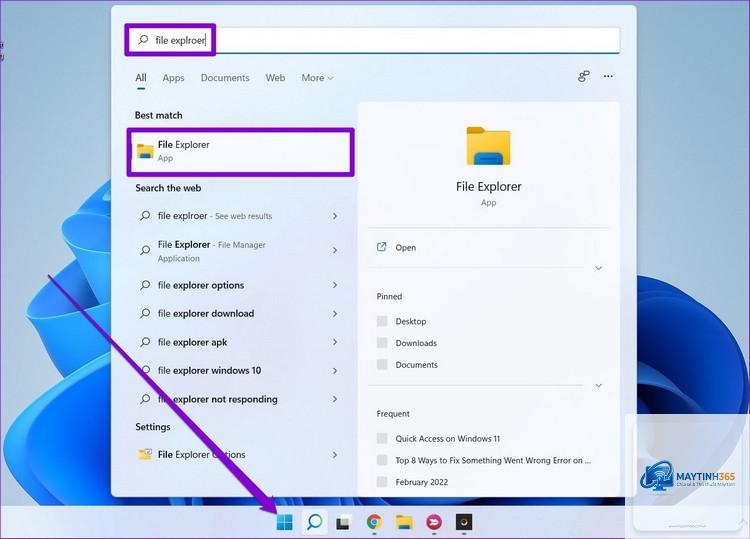This screenshot has width=750, height=539.
Task: Open the three-dot more options menu
Action: (608, 77)
